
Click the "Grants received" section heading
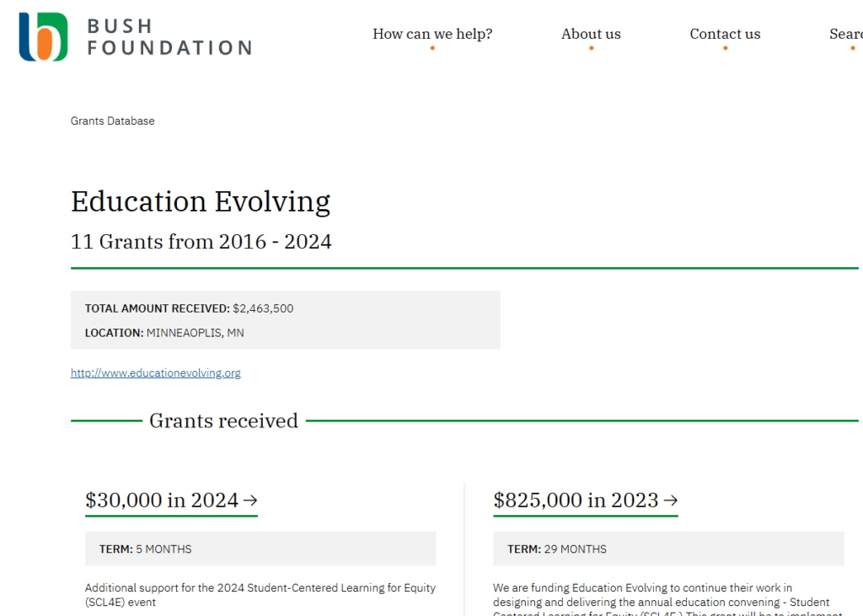(223, 420)
